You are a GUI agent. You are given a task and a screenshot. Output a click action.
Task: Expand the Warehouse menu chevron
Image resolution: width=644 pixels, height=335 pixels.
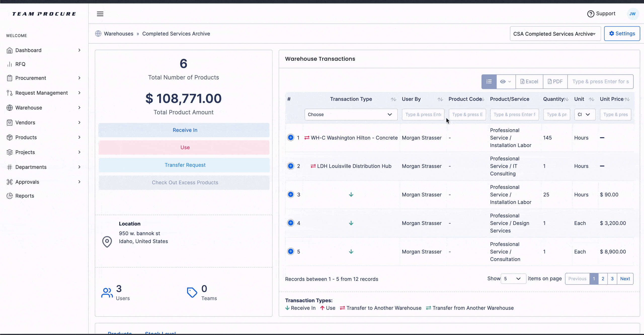coord(79,108)
